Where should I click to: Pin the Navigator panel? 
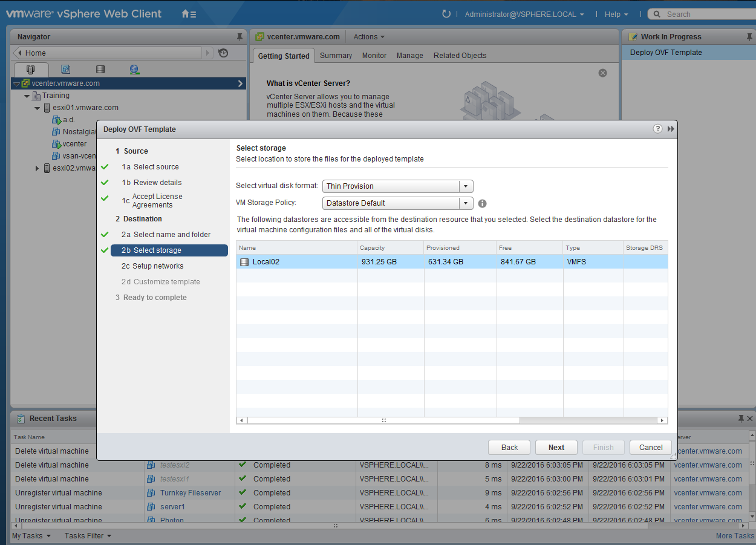point(240,37)
